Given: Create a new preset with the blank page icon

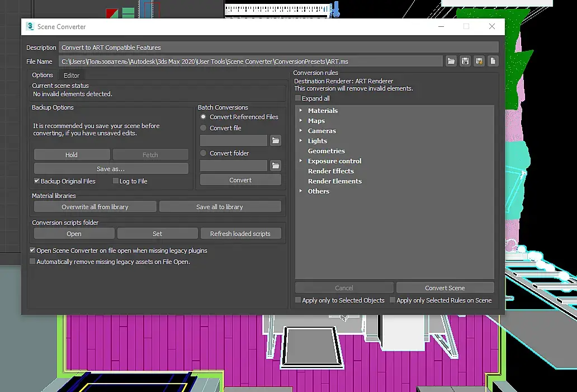Looking at the screenshot, I should (x=493, y=61).
